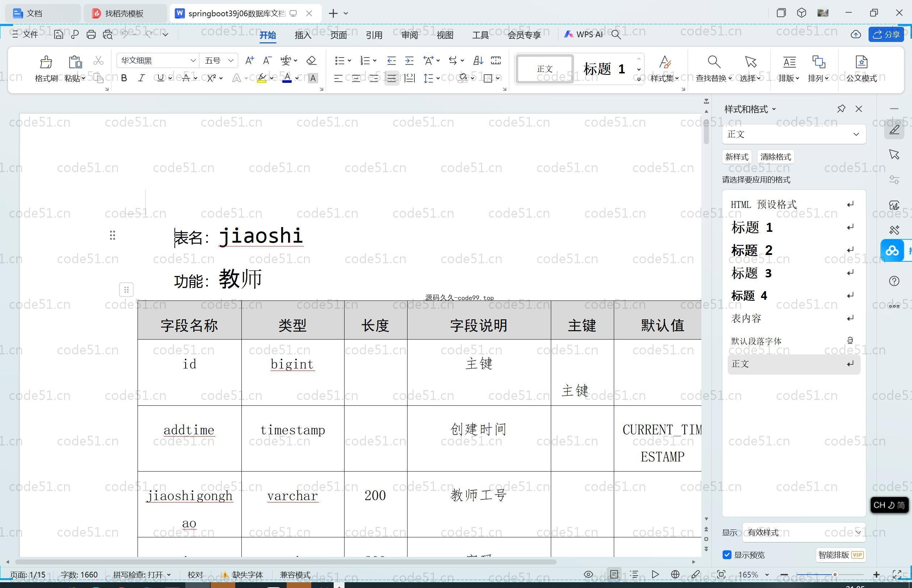Image resolution: width=912 pixels, height=588 pixels.
Task: Click the clear formatting eraser icon
Action: (311, 60)
